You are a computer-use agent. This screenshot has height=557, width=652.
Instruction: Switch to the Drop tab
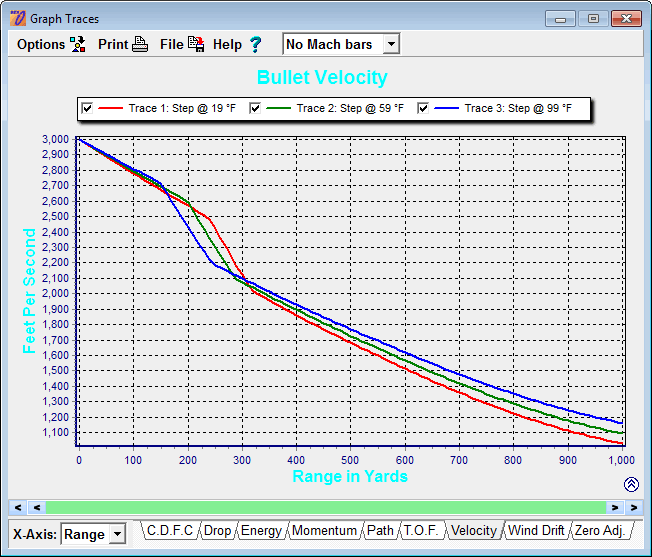pyautogui.click(x=217, y=530)
